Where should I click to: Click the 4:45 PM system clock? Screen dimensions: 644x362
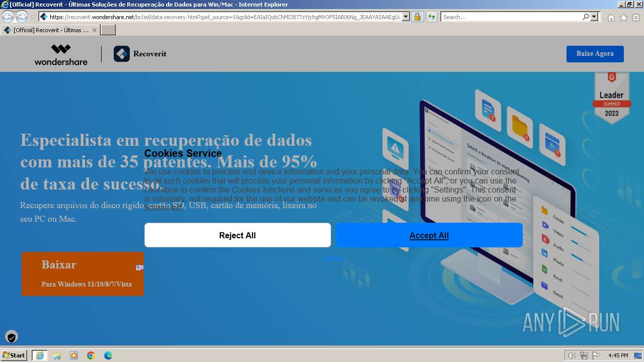tap(618, 355)
